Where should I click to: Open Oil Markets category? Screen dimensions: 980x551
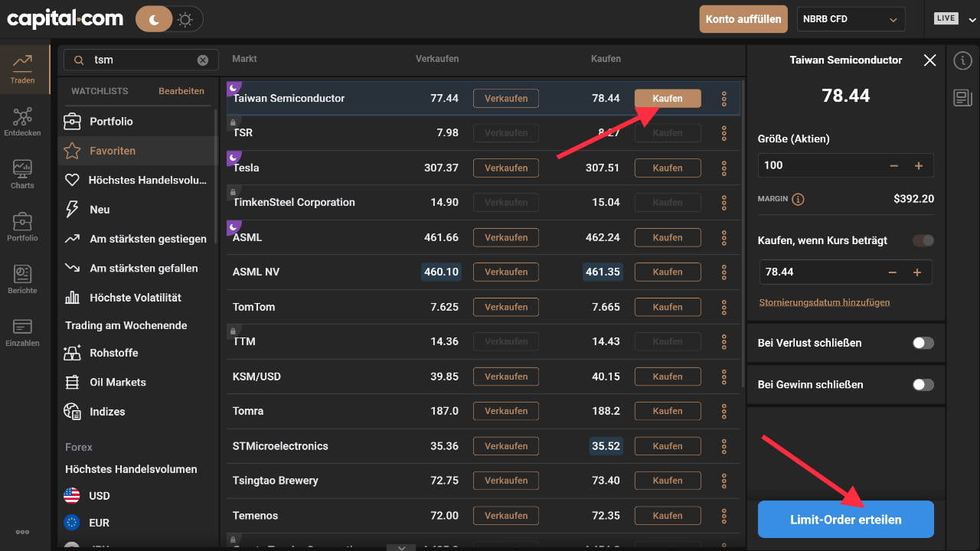[x=138, y=382]
